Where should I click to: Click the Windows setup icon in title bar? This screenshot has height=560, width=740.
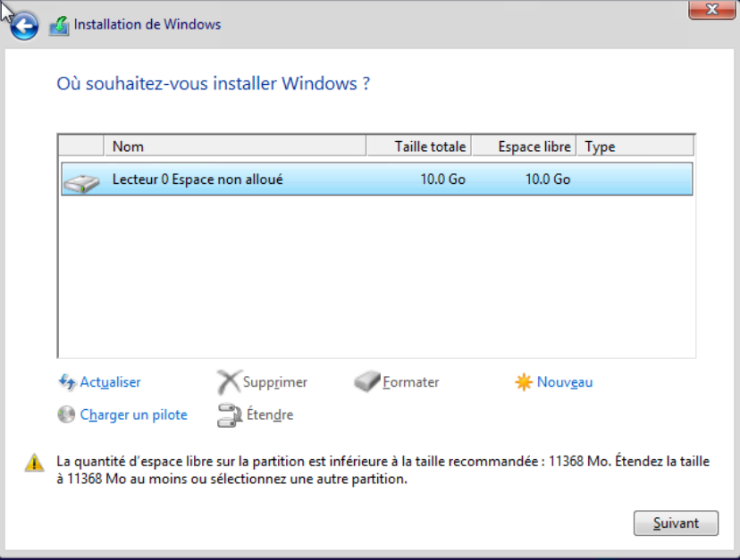(59, 25)
